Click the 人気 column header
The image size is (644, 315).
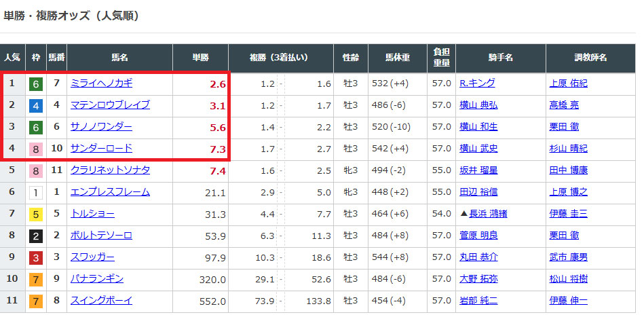pos(12,58)
